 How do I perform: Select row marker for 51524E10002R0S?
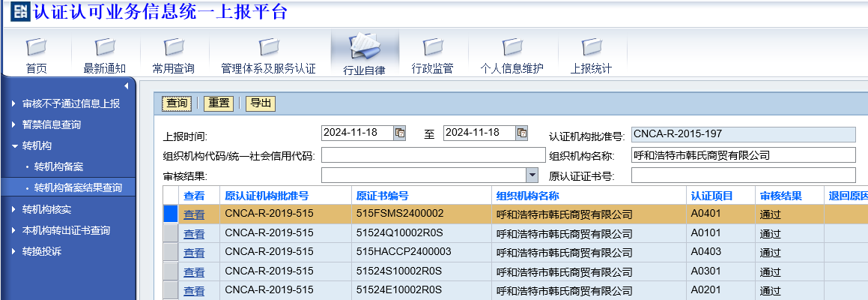pos(171,290)
